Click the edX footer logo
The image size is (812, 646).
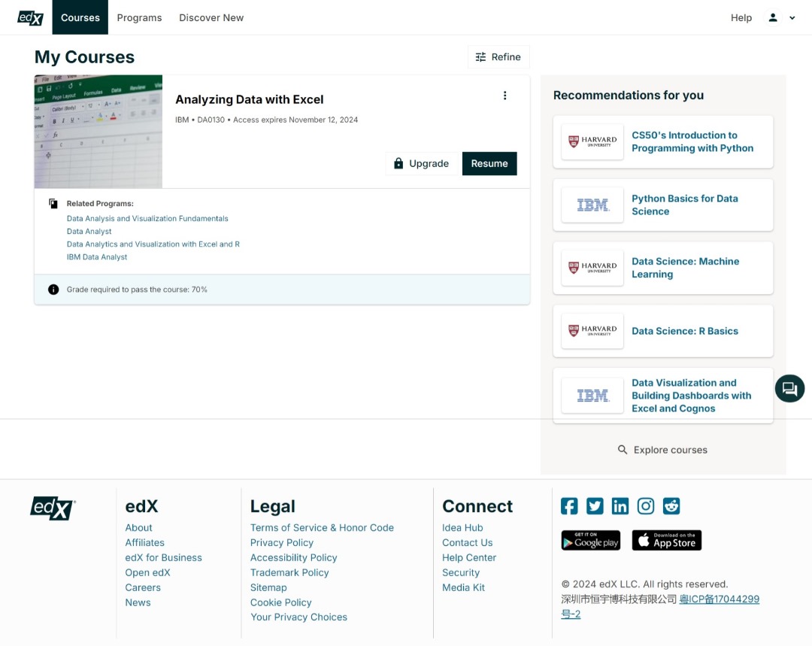tap(53, 508)
